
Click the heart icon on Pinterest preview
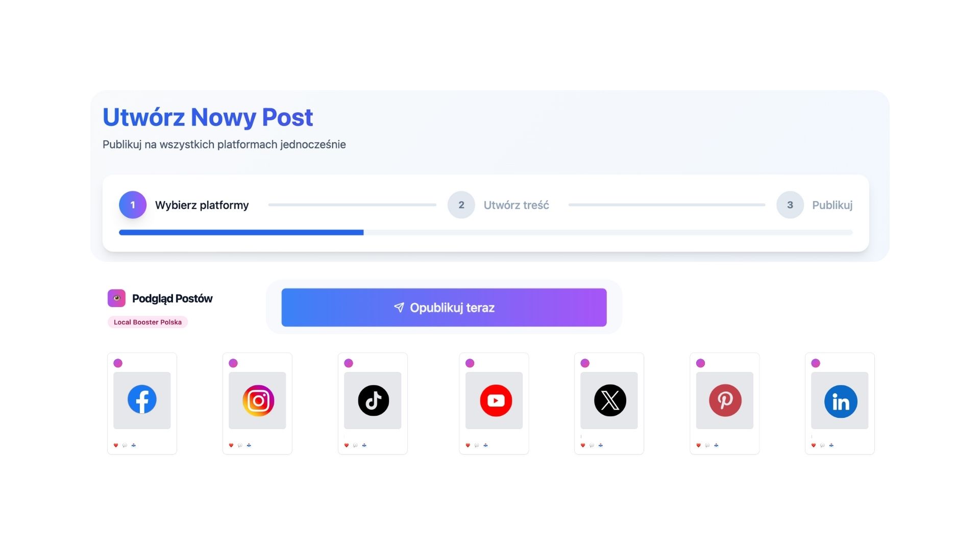(699, 445)
